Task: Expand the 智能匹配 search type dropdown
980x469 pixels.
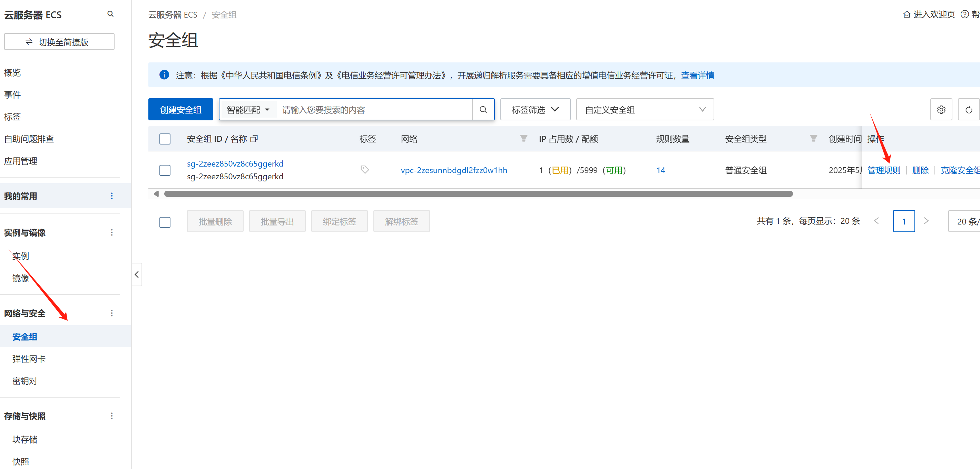Action: click(248, 110)
